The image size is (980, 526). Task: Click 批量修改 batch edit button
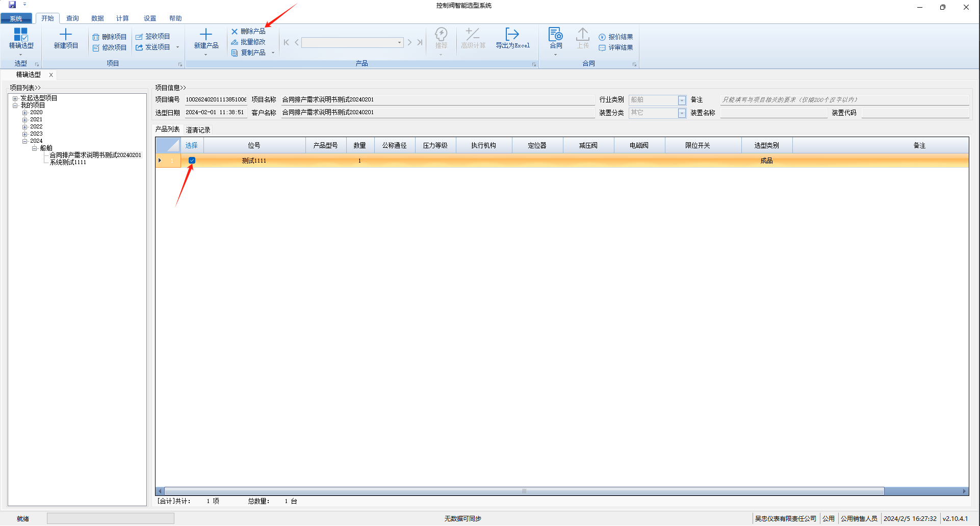[248, 42]
